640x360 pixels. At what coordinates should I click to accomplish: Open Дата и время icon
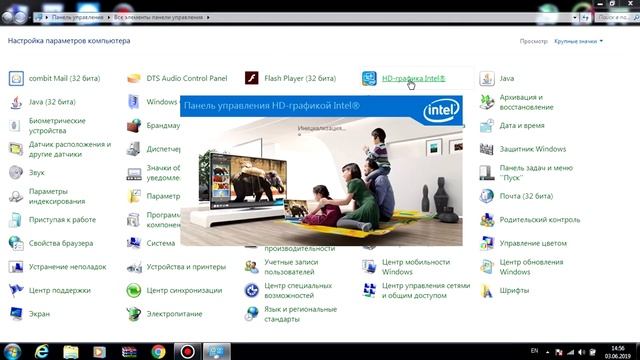(487, 126)
